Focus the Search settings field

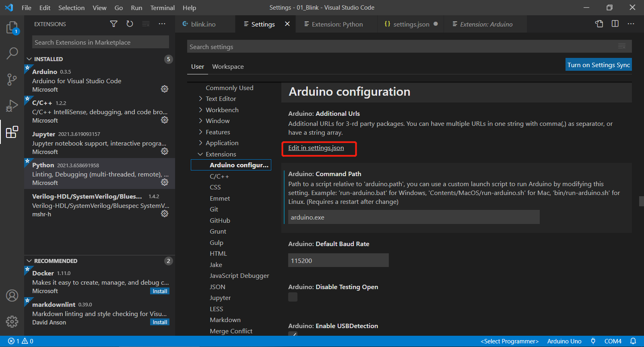pos(409,46)
